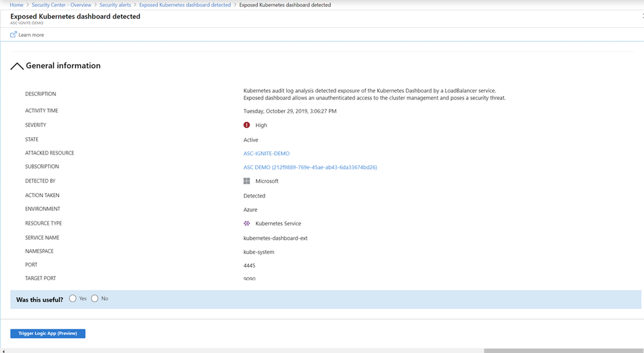
Task: Click the RESOURCE TYPE label
Action: coord(44,224)
